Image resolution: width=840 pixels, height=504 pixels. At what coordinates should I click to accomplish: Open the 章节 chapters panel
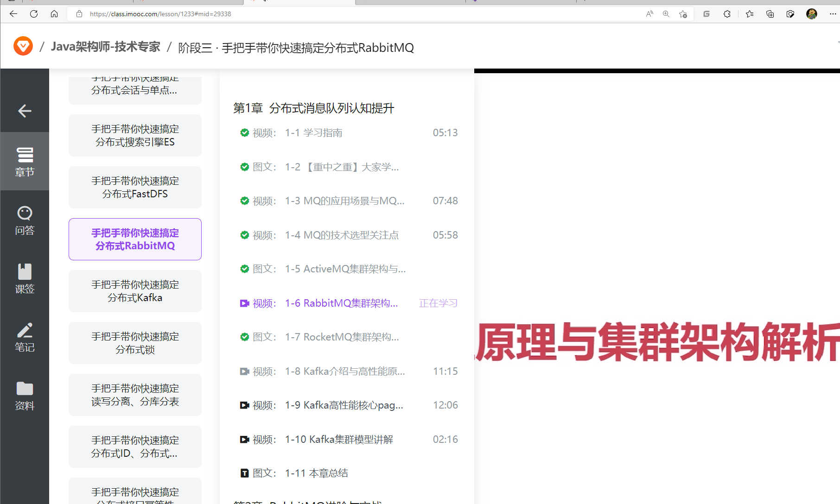pyautogui.click(x=25, y=161)
